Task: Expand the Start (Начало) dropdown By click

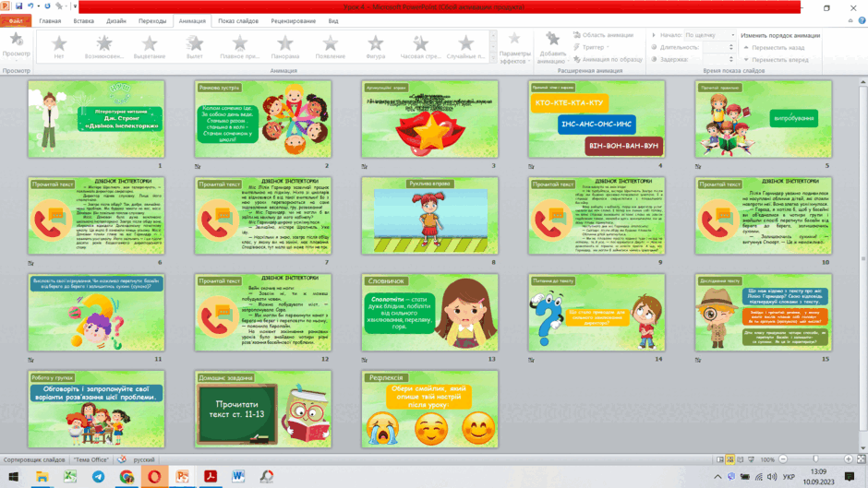Action: 710,35
